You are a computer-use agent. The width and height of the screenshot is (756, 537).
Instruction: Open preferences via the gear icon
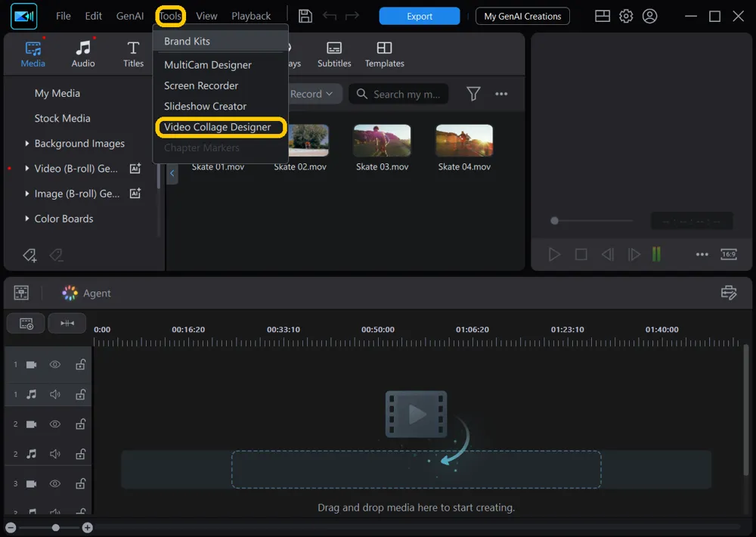[626, 16]
